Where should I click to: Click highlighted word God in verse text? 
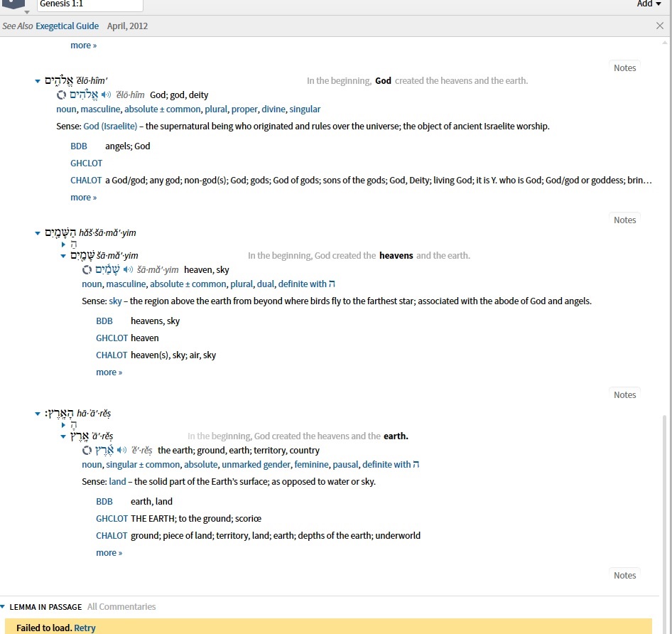pyautogui.click(x=383, y=80)
